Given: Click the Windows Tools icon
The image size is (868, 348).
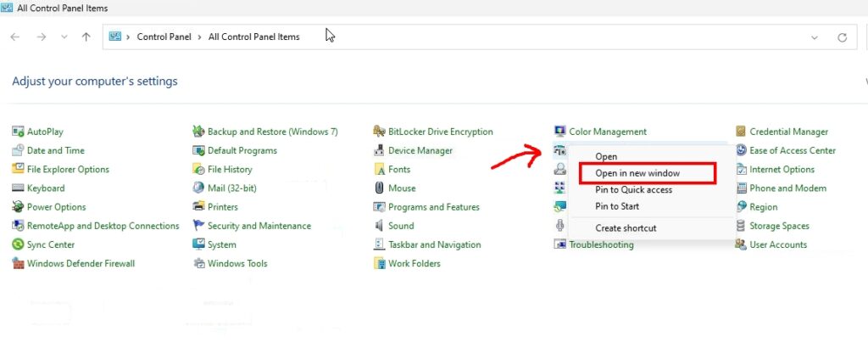Looking at the screenshot, I should pos(198,264).
